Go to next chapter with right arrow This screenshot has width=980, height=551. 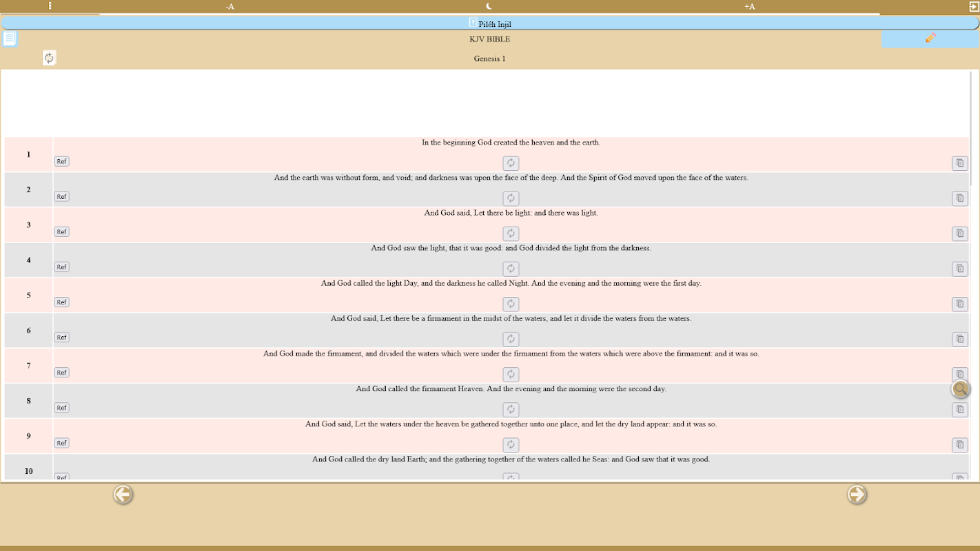pyautogui.click(x=857, y=495)
